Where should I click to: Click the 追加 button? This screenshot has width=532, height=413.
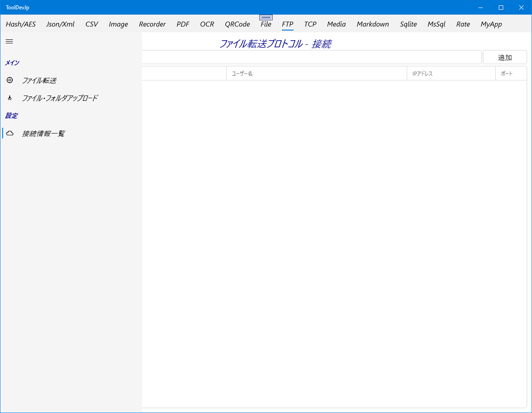(x=505, y=57)
